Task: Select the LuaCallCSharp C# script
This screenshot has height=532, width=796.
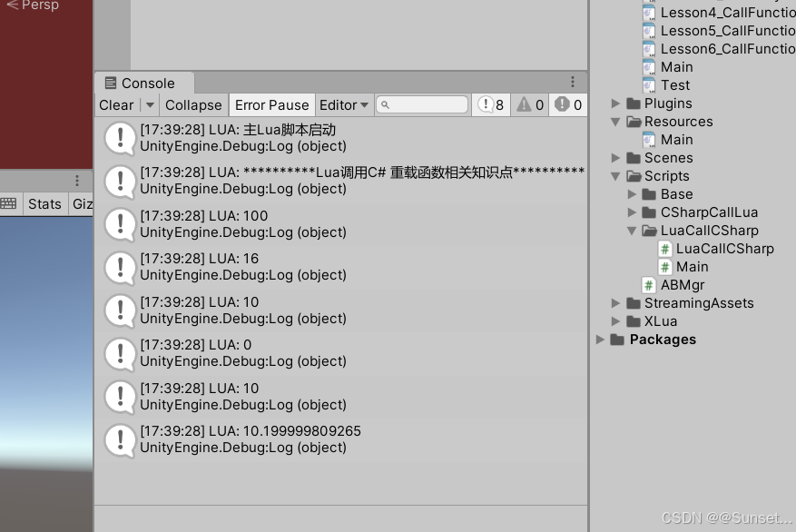Action: point(725,249)
